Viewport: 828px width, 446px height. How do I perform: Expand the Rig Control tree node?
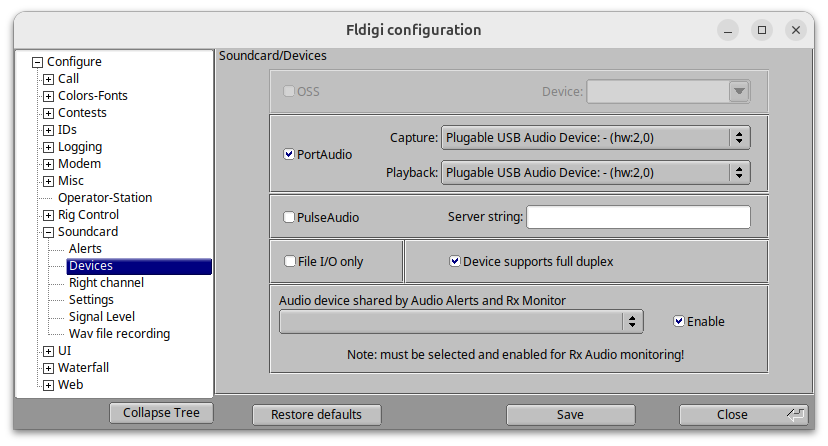click(48, 215)
